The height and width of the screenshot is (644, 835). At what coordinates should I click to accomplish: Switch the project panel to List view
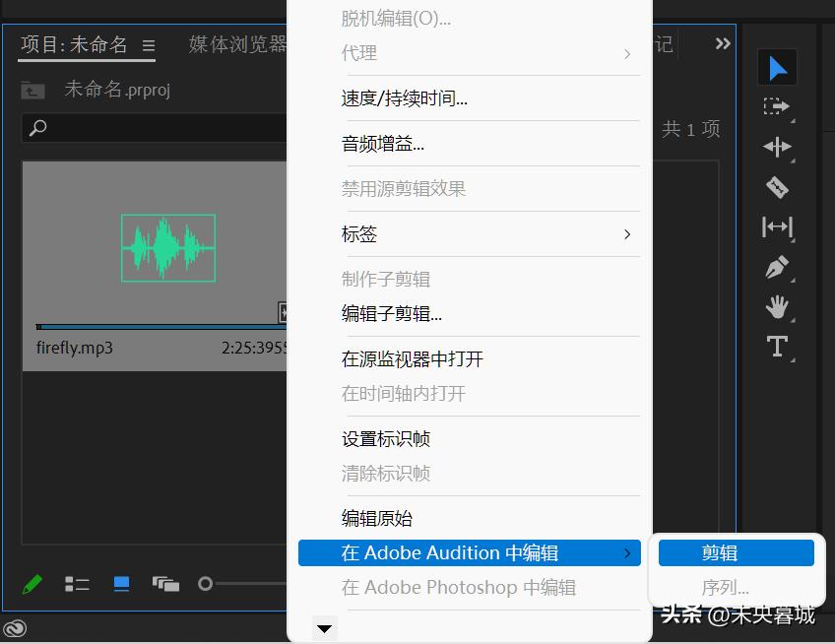pyautogui.click(x=77, y=583)
